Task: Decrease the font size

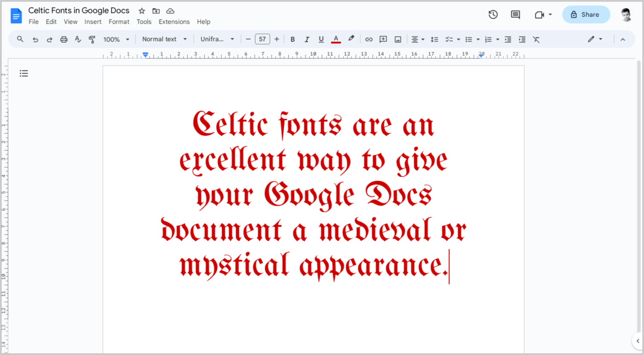Action: pos(248,39)
